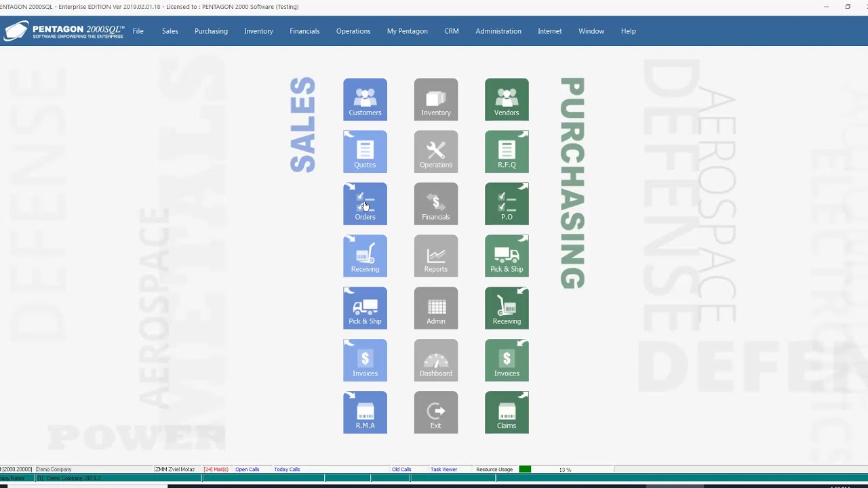Open the blue Sales Pick & Ship icon
This screenshot has width=868, height=488.
[x=365, y=308]
